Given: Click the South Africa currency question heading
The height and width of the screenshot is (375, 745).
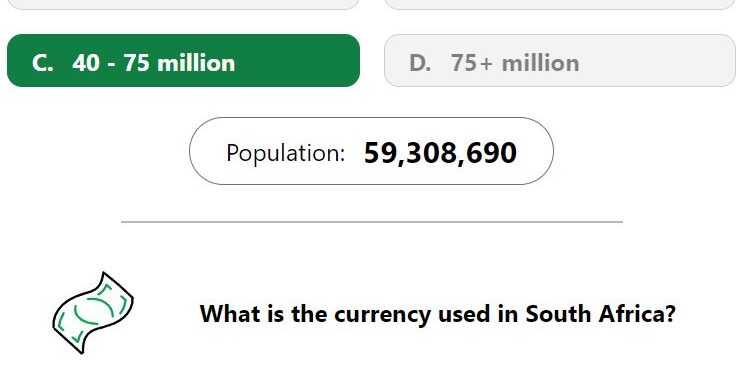Looking at the screenshot, I should coord(438,314).
